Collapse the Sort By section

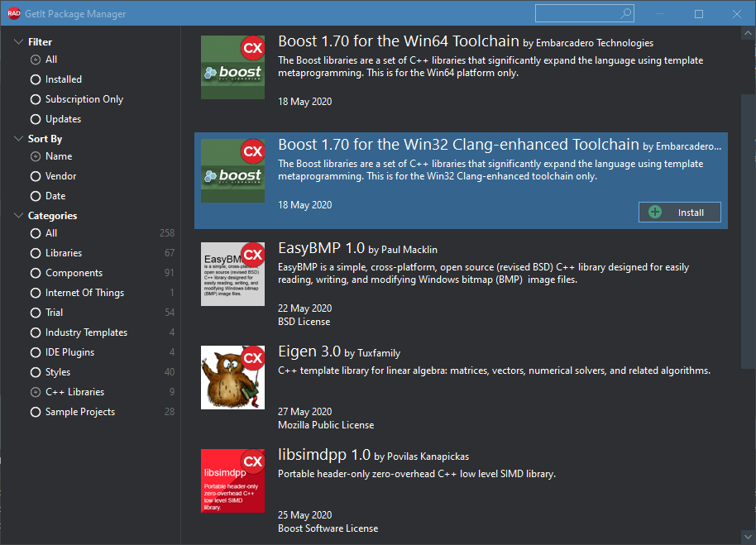[x=18, y=139]
